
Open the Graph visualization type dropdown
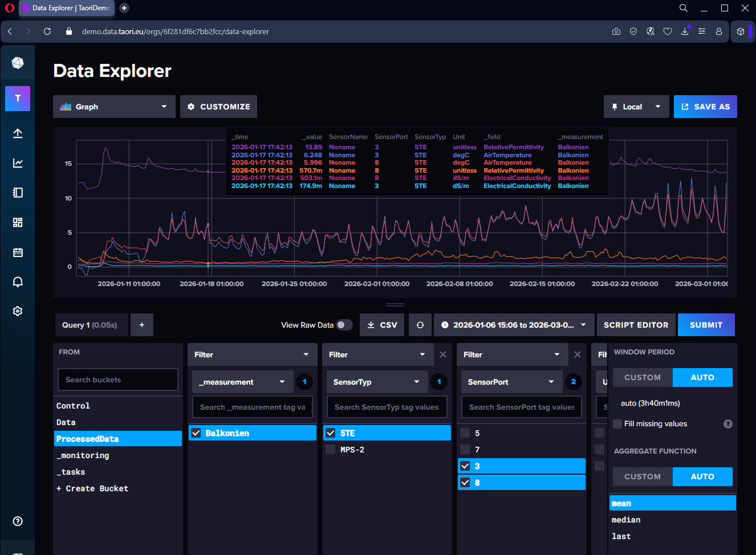point(114,107)
